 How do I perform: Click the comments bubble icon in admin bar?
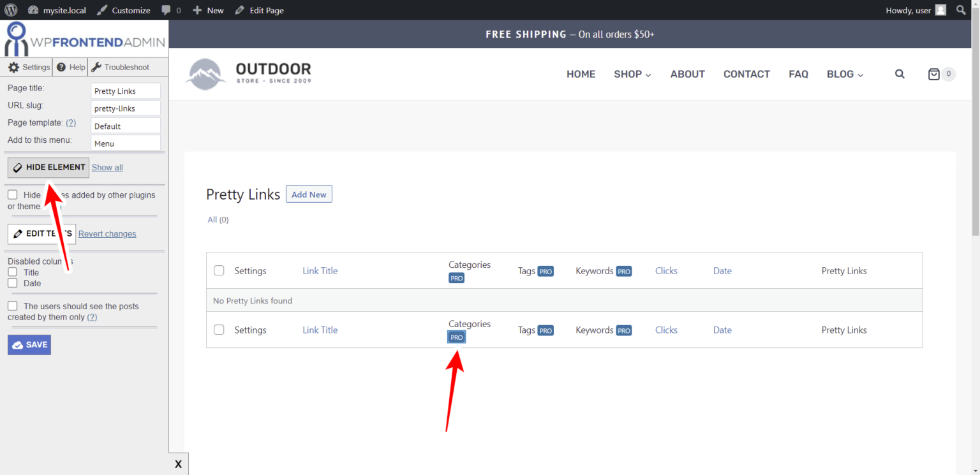click(167, 10)
